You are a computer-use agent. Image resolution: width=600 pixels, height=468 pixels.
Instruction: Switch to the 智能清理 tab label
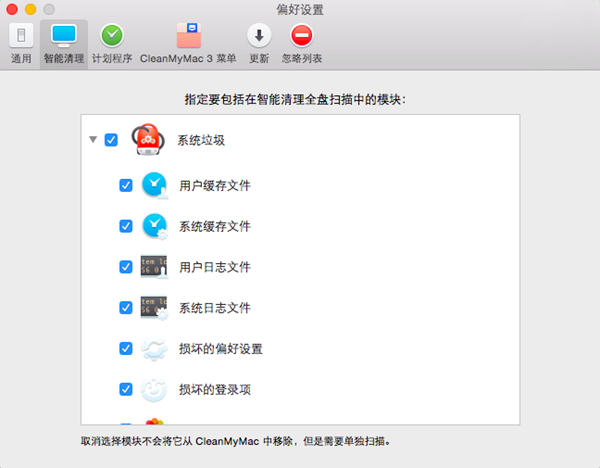tap(64, 59)
